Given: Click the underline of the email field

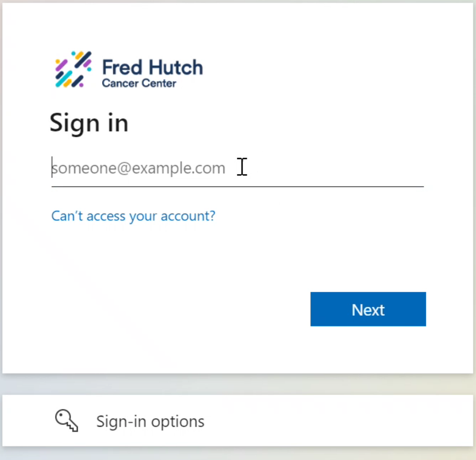Looking at the screenshot, I should (237, 186).
